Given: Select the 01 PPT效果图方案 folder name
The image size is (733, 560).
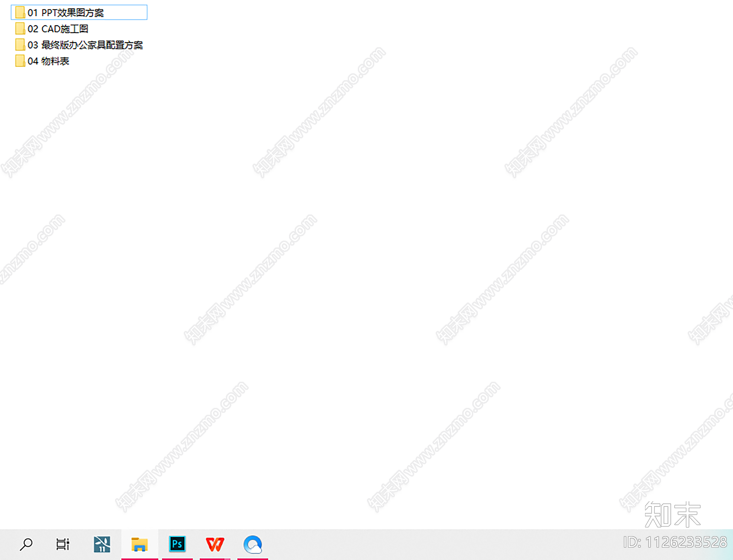Looking at the screenshot, I should click(x=66, y=13).
